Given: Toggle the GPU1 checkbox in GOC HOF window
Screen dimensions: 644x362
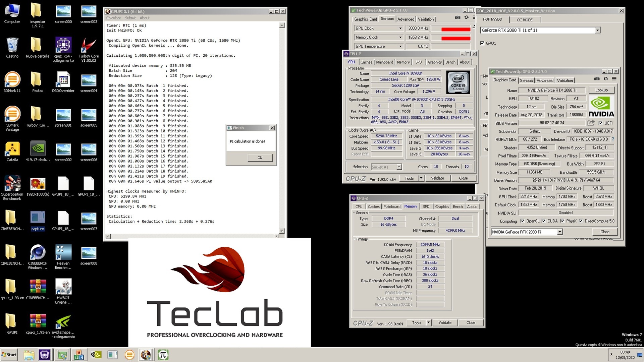Looking at the screenshot, I should click(x=482, y=43).
